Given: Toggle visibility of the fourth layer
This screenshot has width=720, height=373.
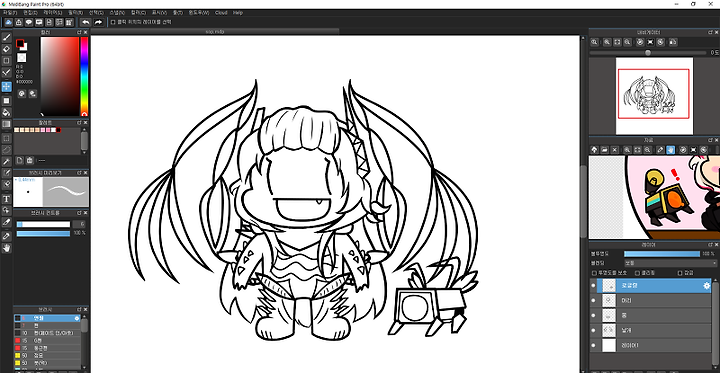Looking at the screenshot, I should [x=593, y=330].
